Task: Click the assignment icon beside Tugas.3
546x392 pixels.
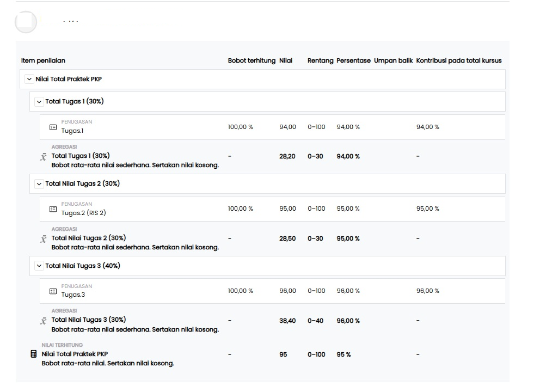Action: (x=53, y=291)
